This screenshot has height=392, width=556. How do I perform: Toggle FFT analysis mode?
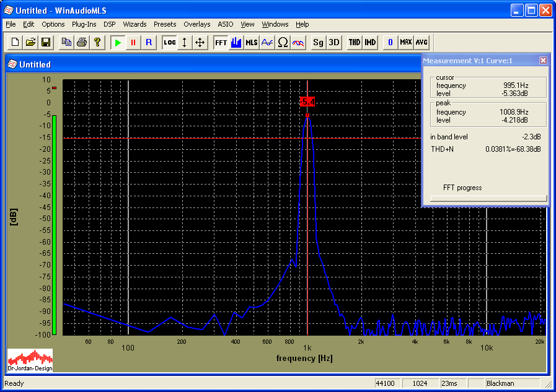(x=221, y=42)
